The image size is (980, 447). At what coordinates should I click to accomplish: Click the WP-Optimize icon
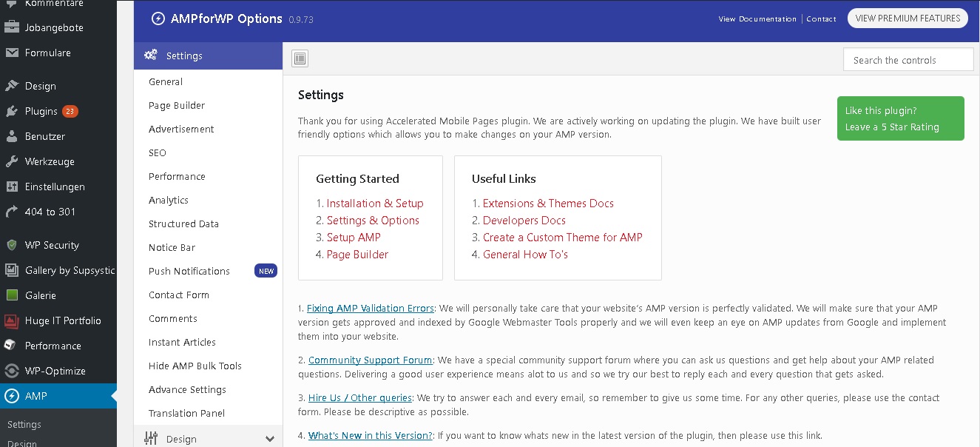pyautogui.click(x=12, y=371)
